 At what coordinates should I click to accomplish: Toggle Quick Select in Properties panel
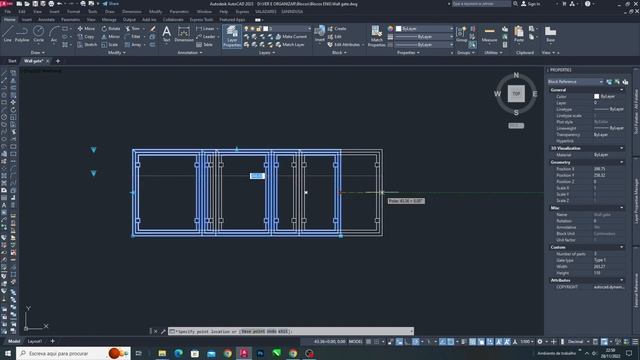click(x=625, y=82)
